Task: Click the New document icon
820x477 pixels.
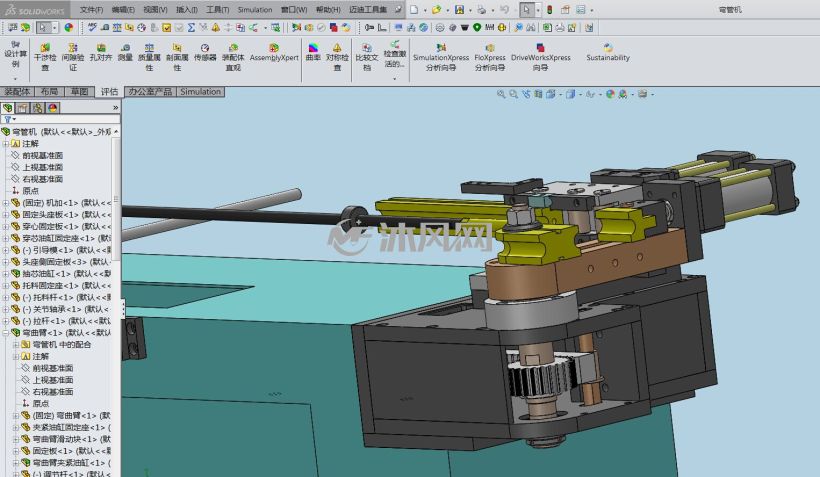Action: (414, 9)
